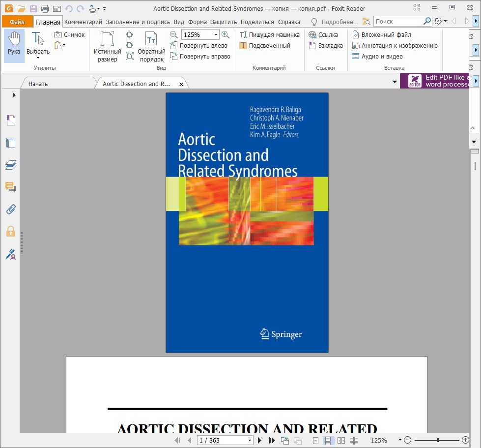Open the status bar zoom percentage dropdown
This screenshot has height=448, width=481.
(400, 440)
